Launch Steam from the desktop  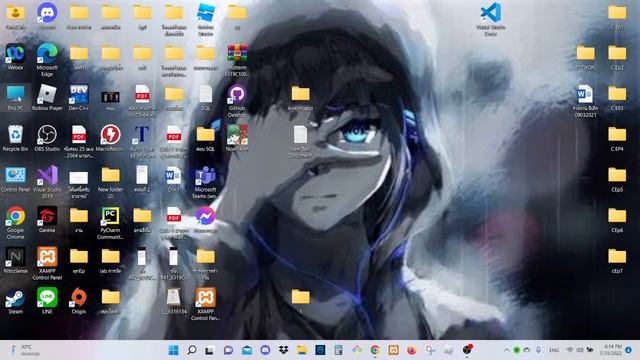coord(15,301)
